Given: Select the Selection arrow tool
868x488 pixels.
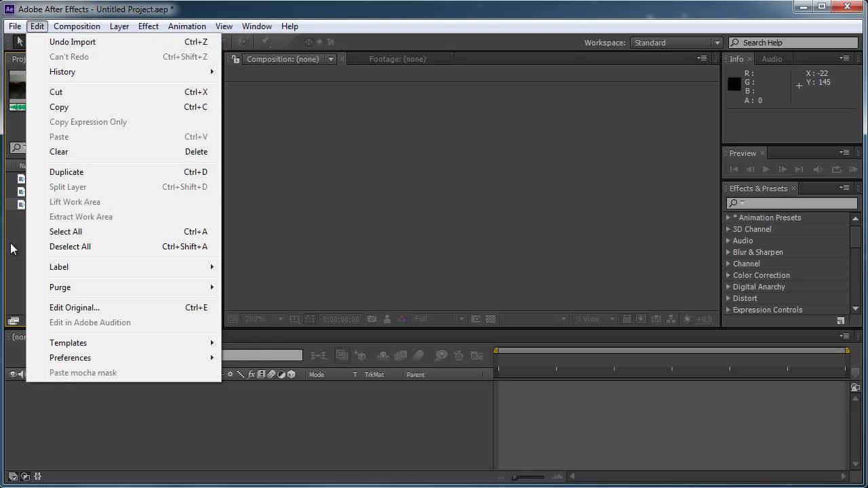Looking at the screenshot, I should point(20,42).
